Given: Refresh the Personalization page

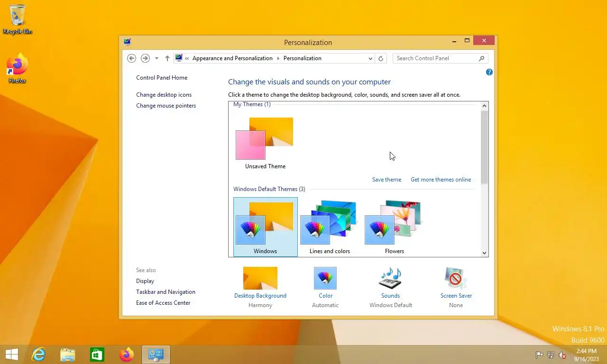Looking at the screenshot, I should pos(381,58).
